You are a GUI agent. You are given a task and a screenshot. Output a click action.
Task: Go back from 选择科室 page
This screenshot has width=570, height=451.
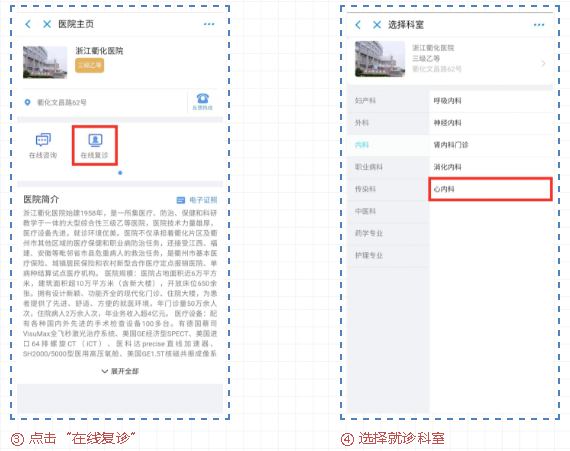coord(358,25)
